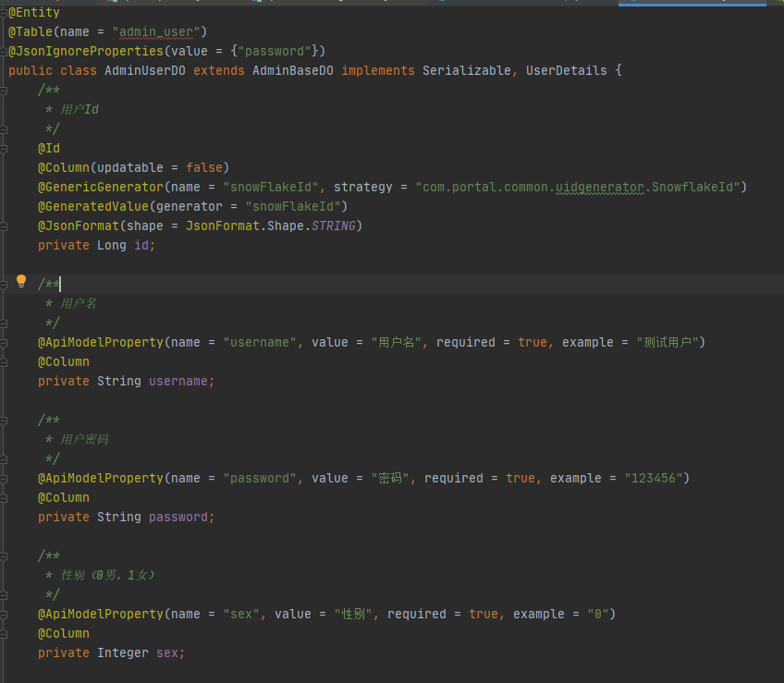This screenshot has width=784, height=683.
Task: Click the sex field name in its declaration
Action: pos(167,653)
